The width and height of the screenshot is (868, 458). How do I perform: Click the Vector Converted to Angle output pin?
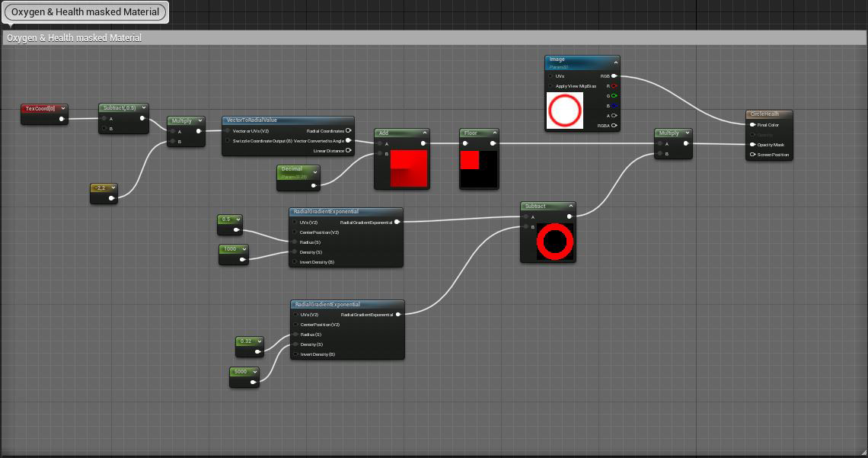point(348,141)
